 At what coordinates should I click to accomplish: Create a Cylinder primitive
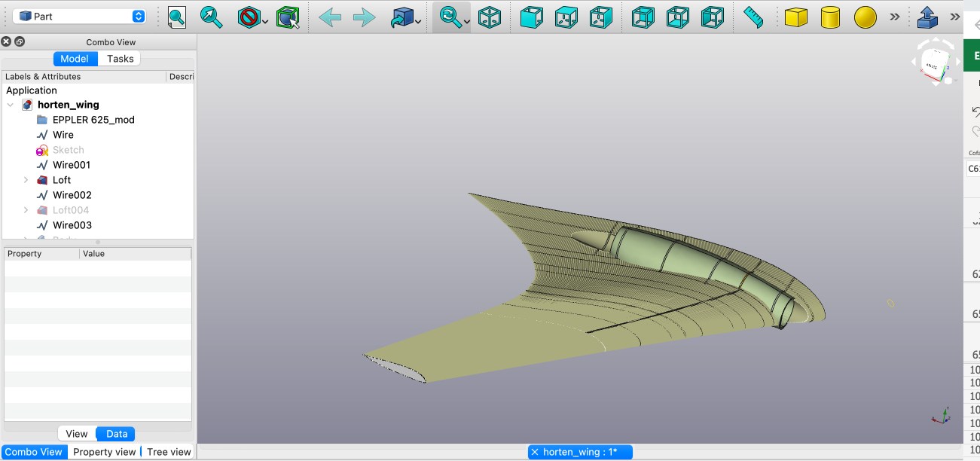(x=830, y=17)
